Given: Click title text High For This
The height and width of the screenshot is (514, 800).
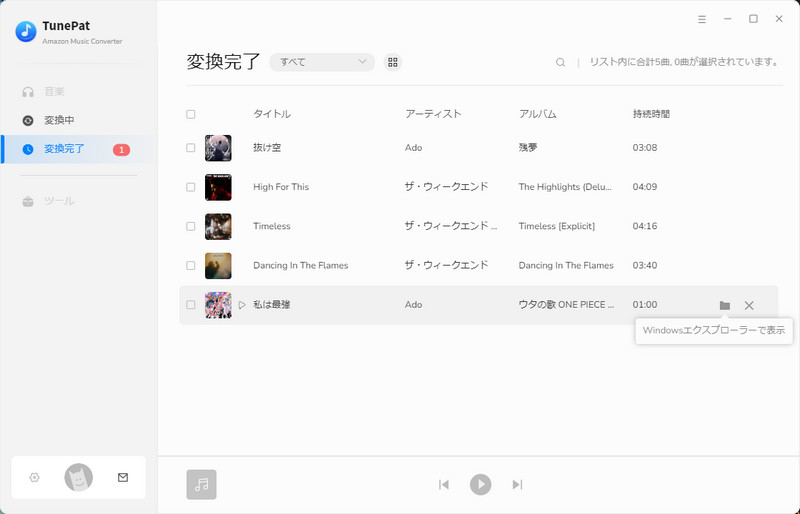Looking at the screenshot, I should 281,187.
